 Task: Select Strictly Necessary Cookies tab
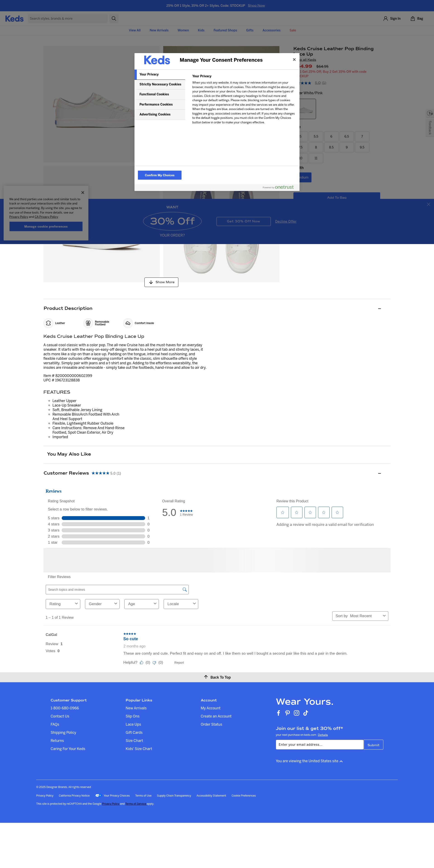click(160, 84)
